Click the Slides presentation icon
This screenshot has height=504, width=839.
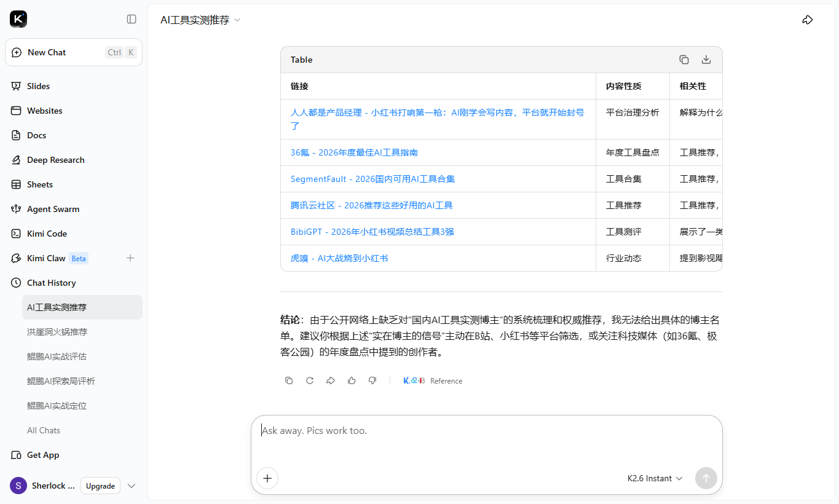point(16,86)
